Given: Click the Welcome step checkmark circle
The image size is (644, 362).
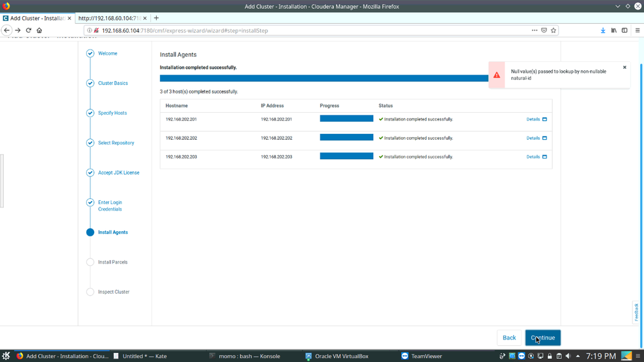Looking at the screenshot, I should click(x=90, y=53).
